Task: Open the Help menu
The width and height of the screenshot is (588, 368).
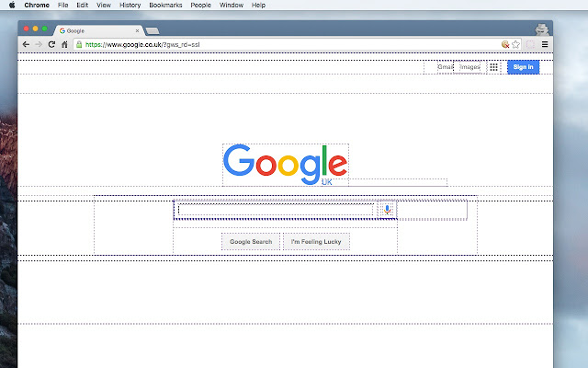Action: [258, 5]
